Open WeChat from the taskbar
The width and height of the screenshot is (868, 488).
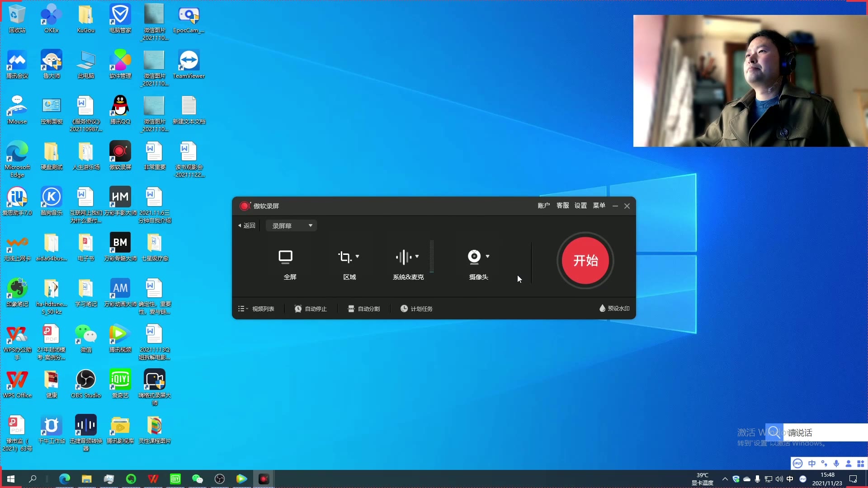point(198,479)
